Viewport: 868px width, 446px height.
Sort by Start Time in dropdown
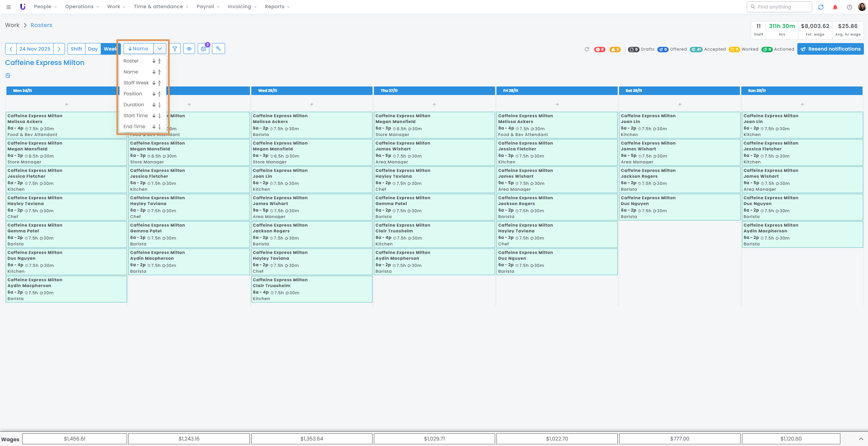136,116
